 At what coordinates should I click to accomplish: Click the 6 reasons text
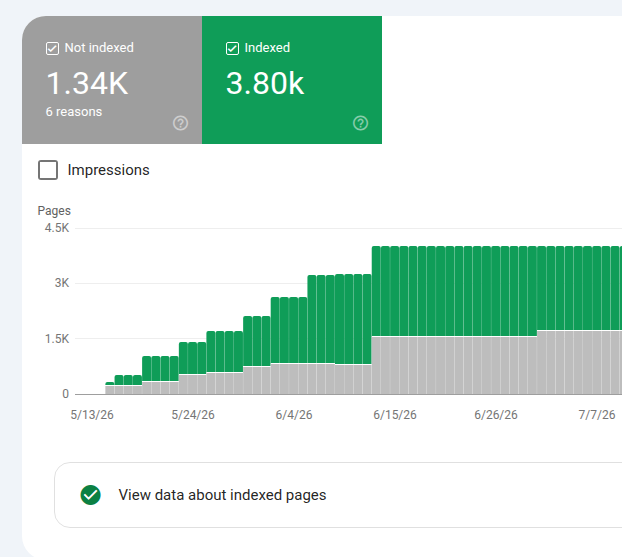tap(74, 112)
